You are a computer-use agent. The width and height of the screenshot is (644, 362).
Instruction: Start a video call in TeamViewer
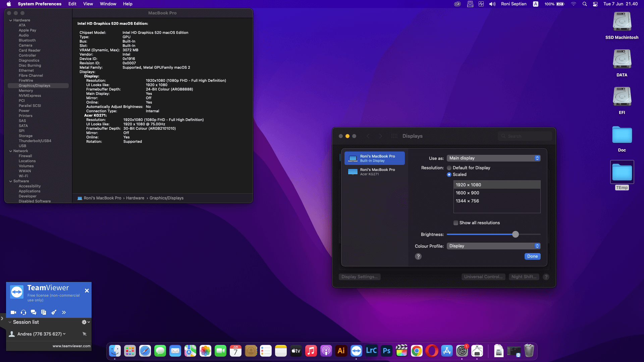(13, 312)
